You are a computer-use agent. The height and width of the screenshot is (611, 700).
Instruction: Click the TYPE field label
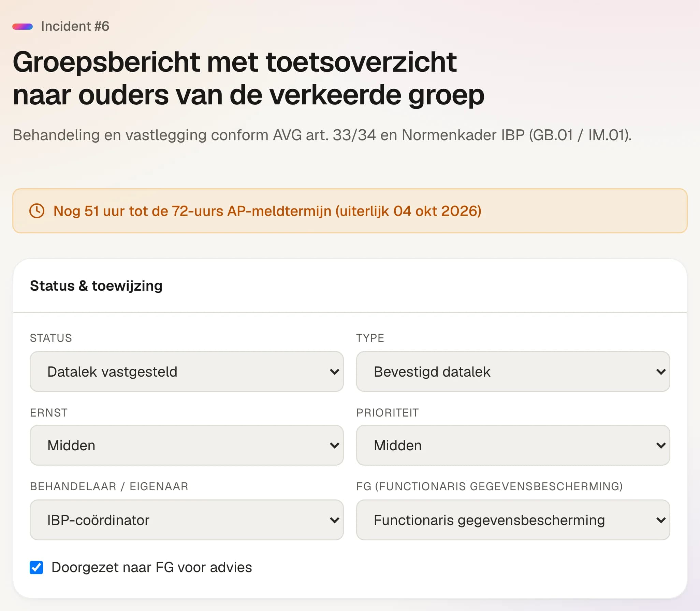coord(370,338)
